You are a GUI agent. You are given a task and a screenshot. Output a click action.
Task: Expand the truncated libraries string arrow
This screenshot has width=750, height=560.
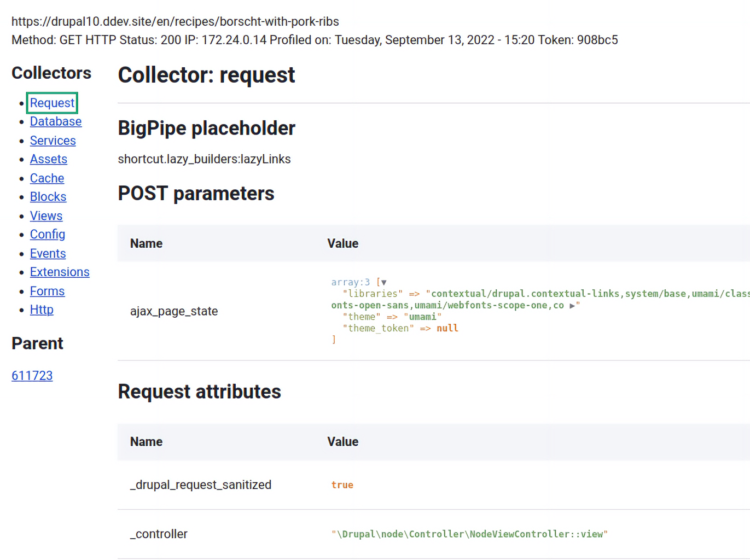tap(572, 306)
